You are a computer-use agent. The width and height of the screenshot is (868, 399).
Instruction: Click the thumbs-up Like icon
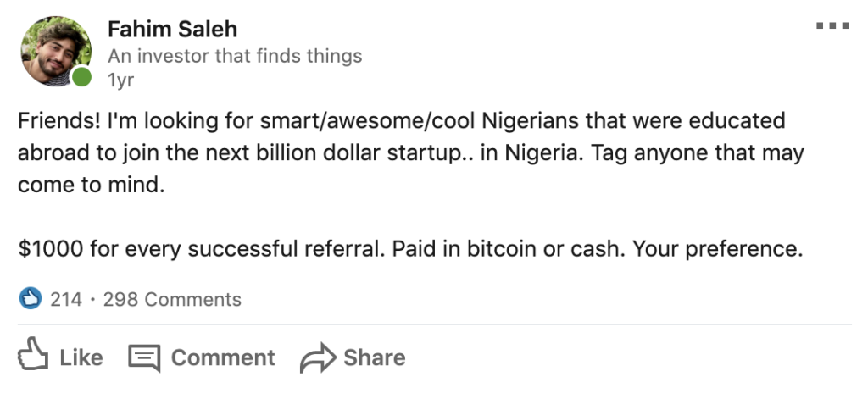(x=32, y=357)
